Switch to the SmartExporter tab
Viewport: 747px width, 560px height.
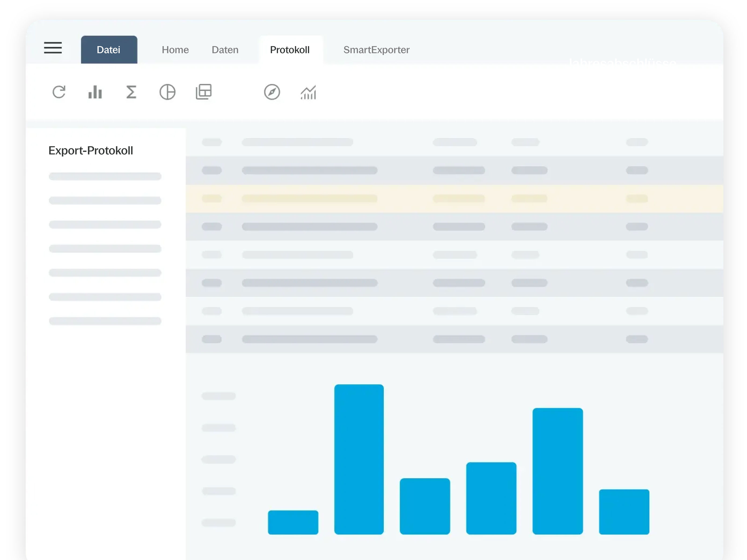376,50
